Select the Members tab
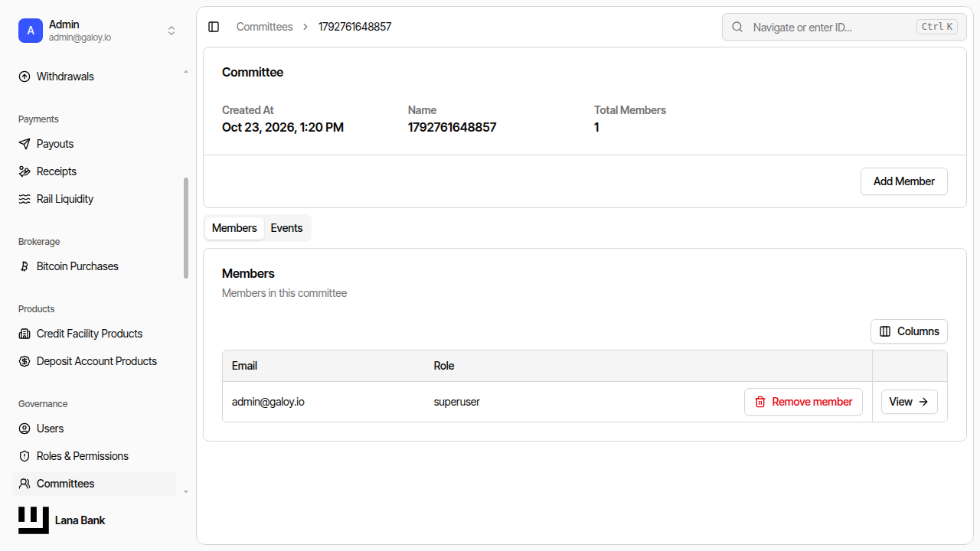980x551 pixels. (234, 228)
